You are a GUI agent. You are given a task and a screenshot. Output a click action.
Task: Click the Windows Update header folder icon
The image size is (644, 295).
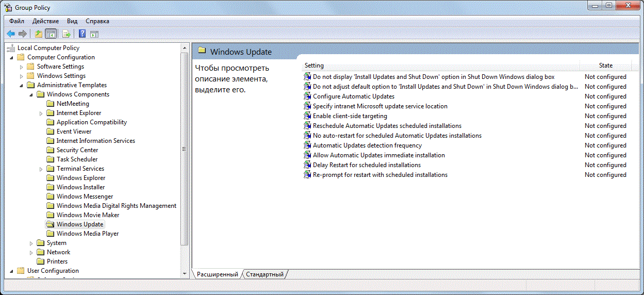pos(202,51)
